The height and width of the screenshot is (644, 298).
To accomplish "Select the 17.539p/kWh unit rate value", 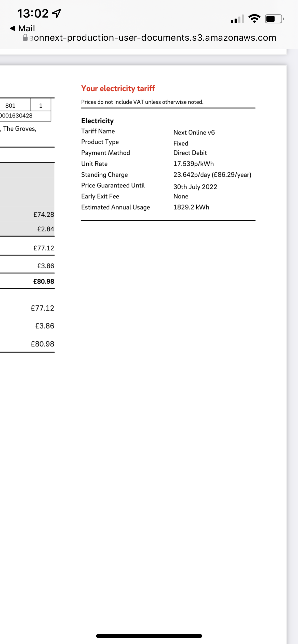I will [194, 164].
